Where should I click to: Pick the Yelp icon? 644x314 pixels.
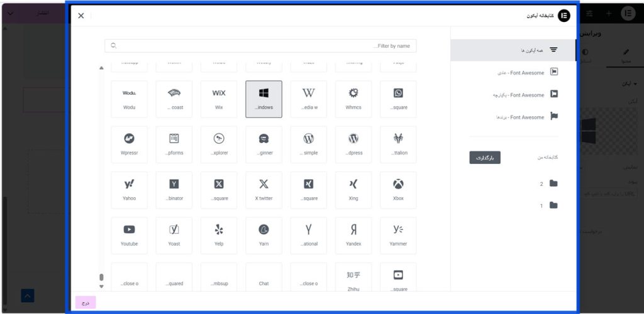click(219, 235)
